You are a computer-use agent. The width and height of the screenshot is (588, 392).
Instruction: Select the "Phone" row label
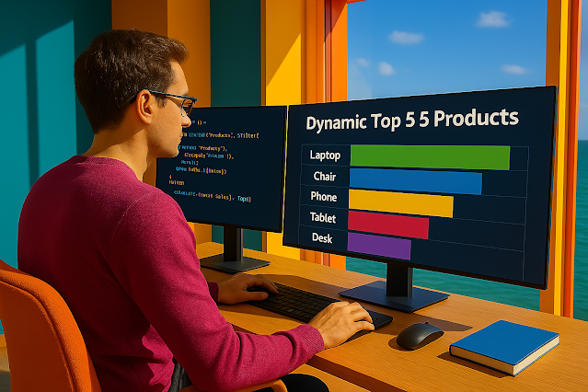pyautogui.click(x=324, y=197)
